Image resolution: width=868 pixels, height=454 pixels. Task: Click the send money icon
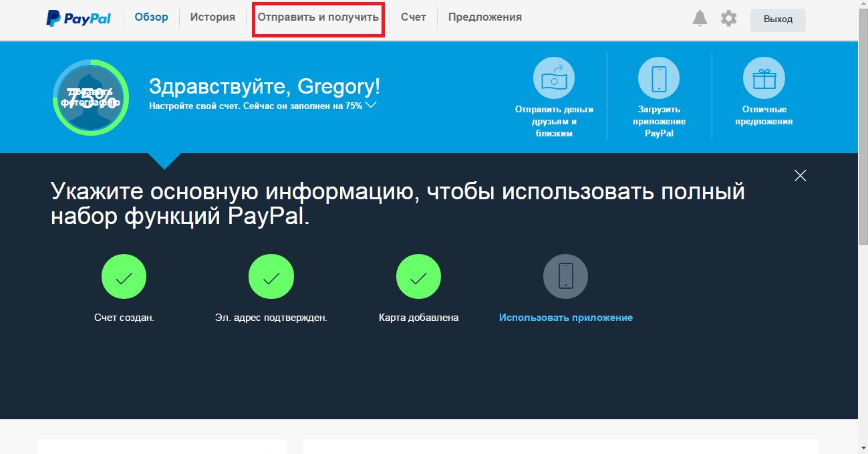point(554,78)
